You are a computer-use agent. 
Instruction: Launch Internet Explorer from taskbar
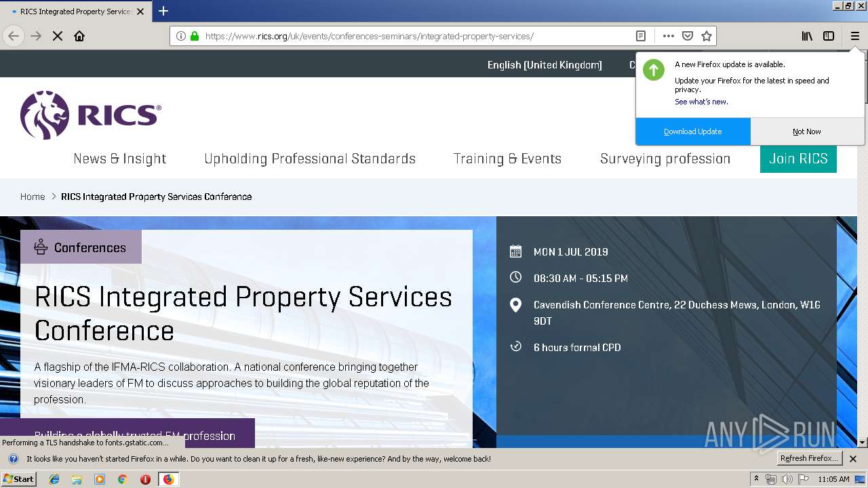[54, 479]
